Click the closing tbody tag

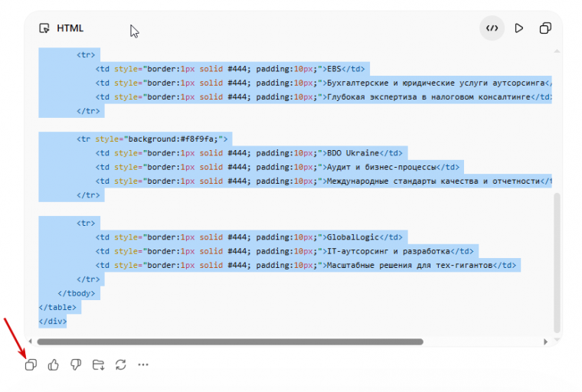[77, 293]
